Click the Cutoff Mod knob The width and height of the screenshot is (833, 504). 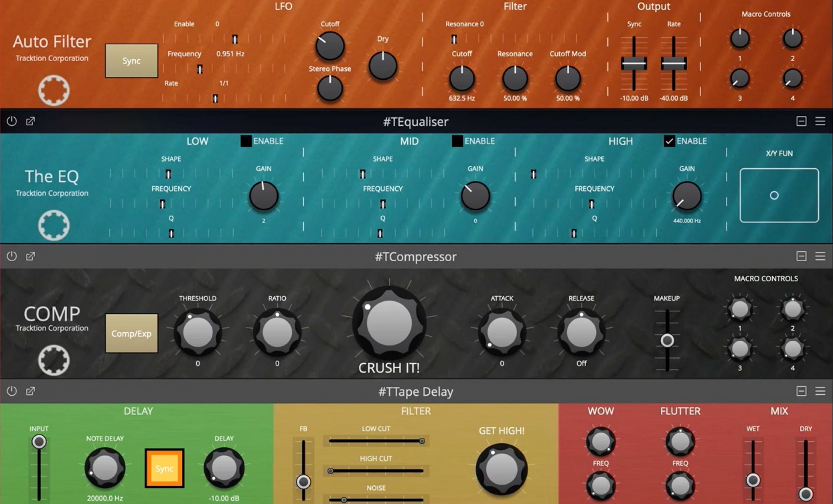point(568,79)
